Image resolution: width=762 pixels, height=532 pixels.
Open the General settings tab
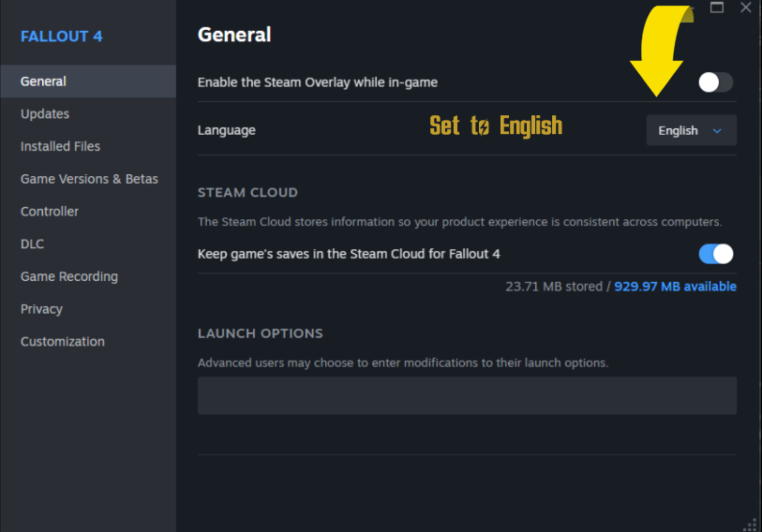click(88, 81)
